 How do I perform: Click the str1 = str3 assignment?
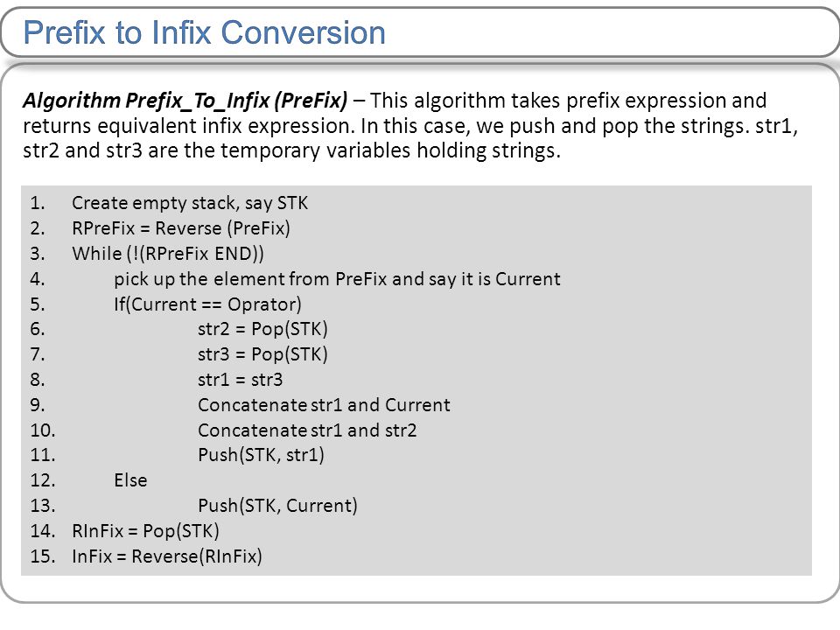[240, 380]
